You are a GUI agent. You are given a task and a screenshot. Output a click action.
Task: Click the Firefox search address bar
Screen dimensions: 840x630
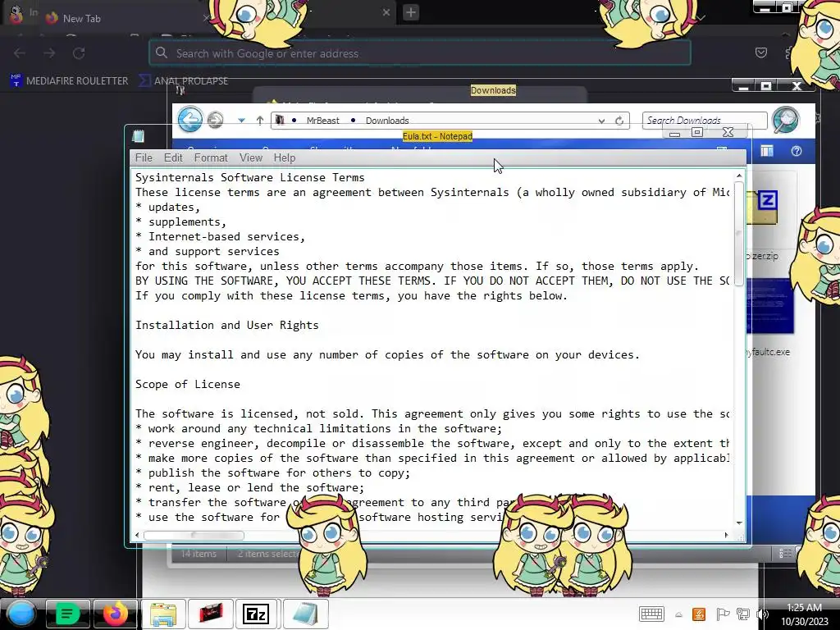pyautogui.click(x=420, y=53)
